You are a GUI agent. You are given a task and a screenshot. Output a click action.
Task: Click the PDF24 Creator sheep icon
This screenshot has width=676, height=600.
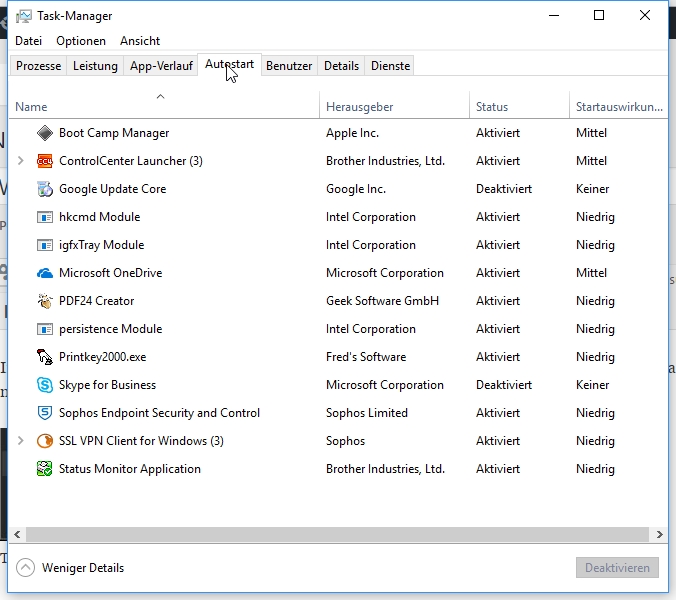[x=45, y=301]
